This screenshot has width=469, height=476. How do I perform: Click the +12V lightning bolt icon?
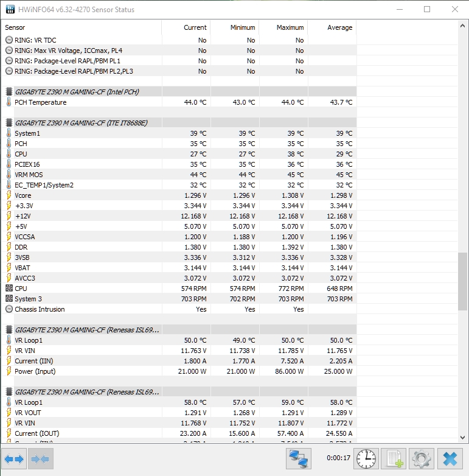9,216
